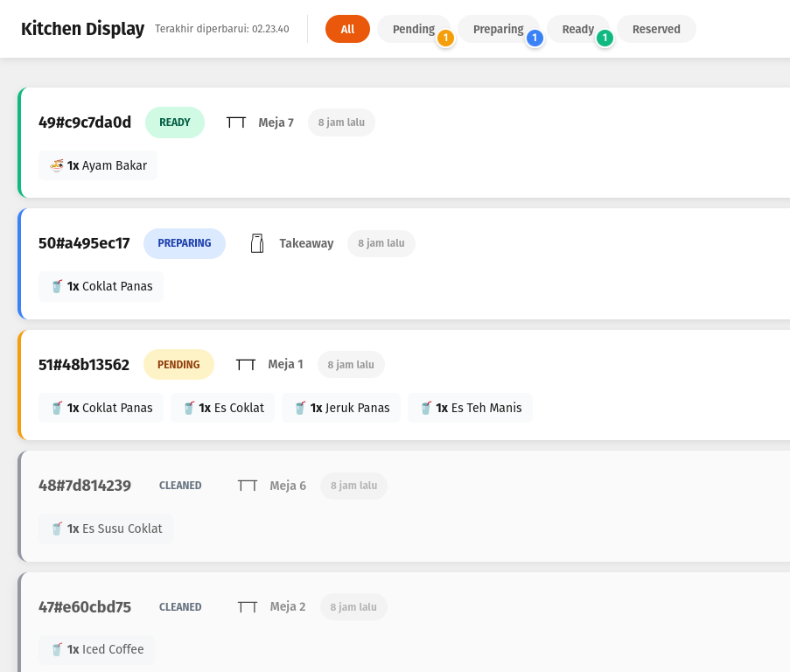
Task: Click the Kitchen Display title
Action: 82,29
